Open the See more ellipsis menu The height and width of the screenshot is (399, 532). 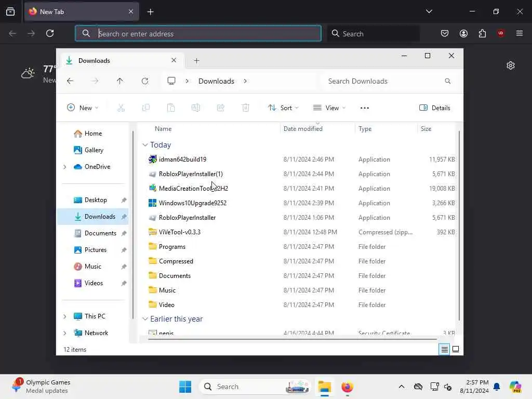364,108
